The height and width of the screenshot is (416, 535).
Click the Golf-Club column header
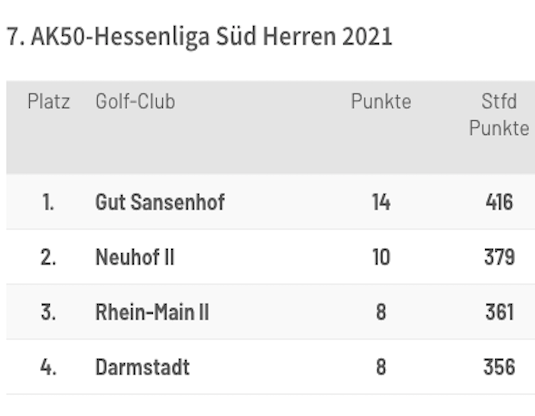pos(135,101)
